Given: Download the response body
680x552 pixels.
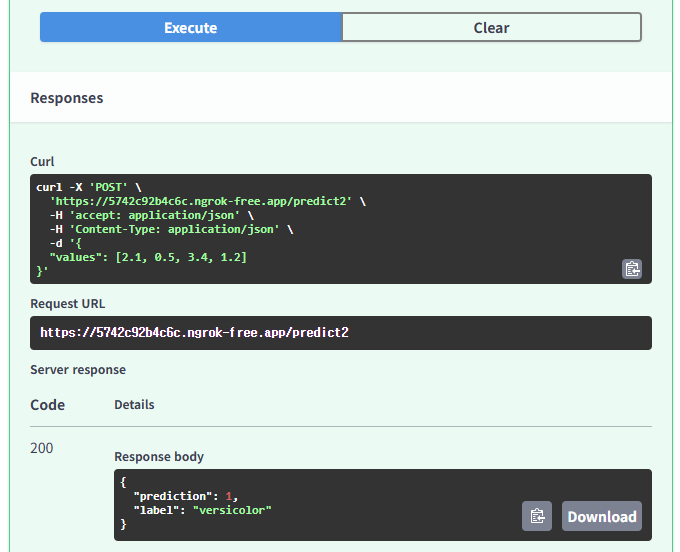Looking at the screenshot, I should [602, 516].
